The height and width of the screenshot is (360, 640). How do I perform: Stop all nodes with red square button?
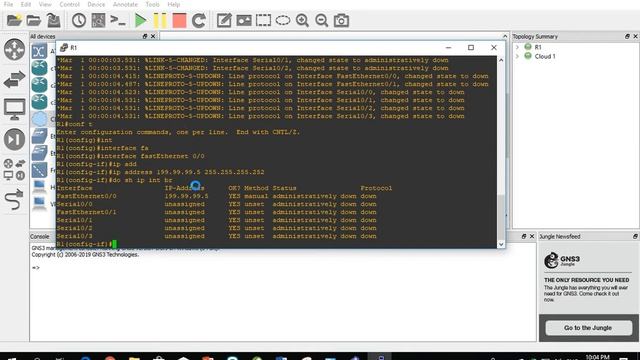179,20
